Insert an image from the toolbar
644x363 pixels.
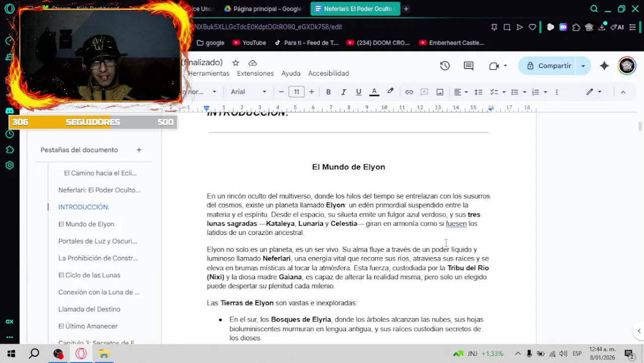point(440,92)
